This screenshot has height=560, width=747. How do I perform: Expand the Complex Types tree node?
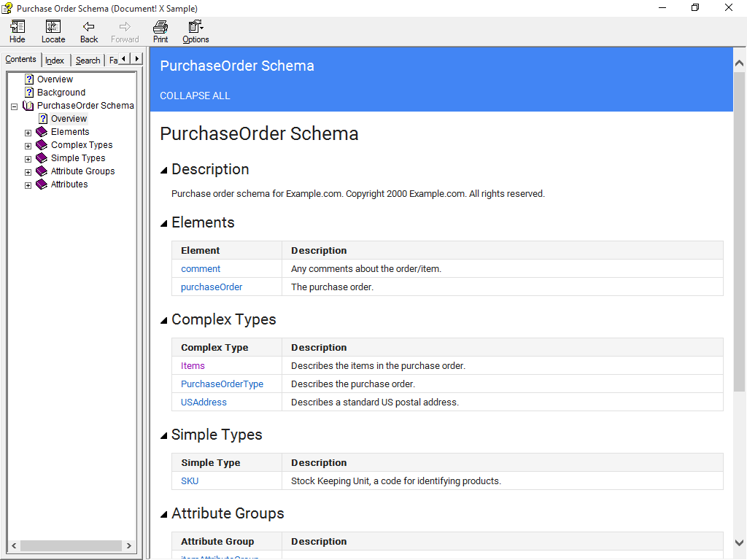click(28, 146)
